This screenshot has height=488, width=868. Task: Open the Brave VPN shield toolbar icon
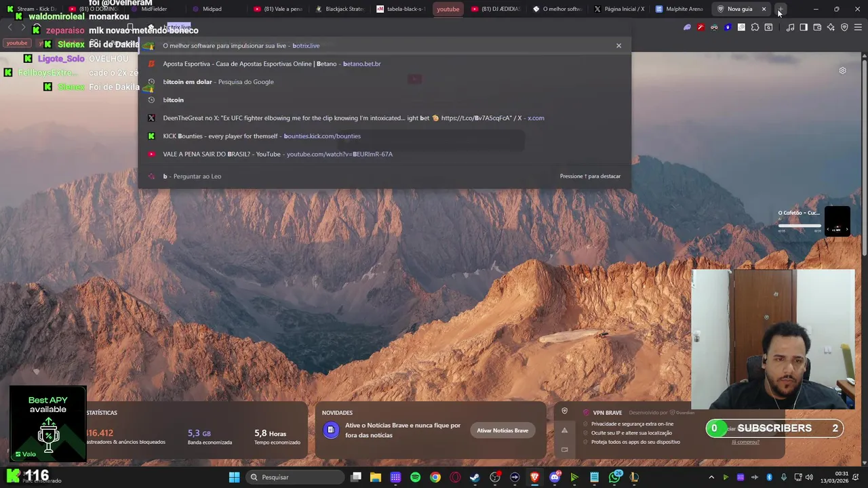844,27
